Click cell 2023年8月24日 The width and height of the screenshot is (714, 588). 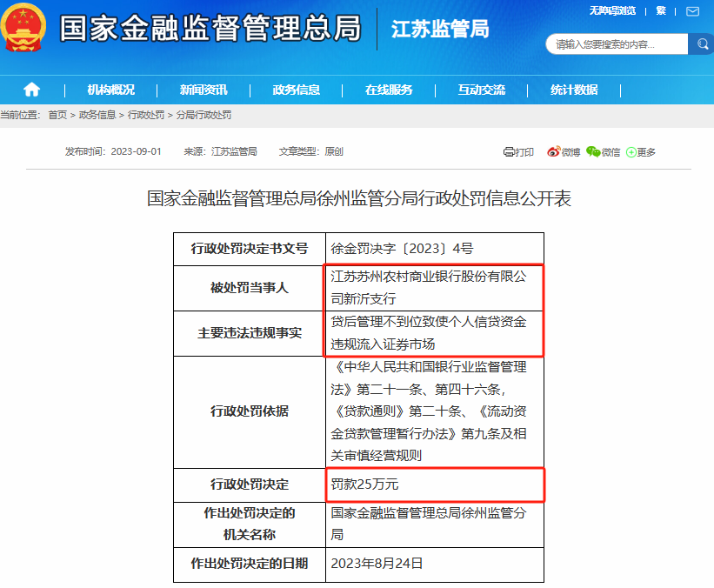tap(435, 565)
